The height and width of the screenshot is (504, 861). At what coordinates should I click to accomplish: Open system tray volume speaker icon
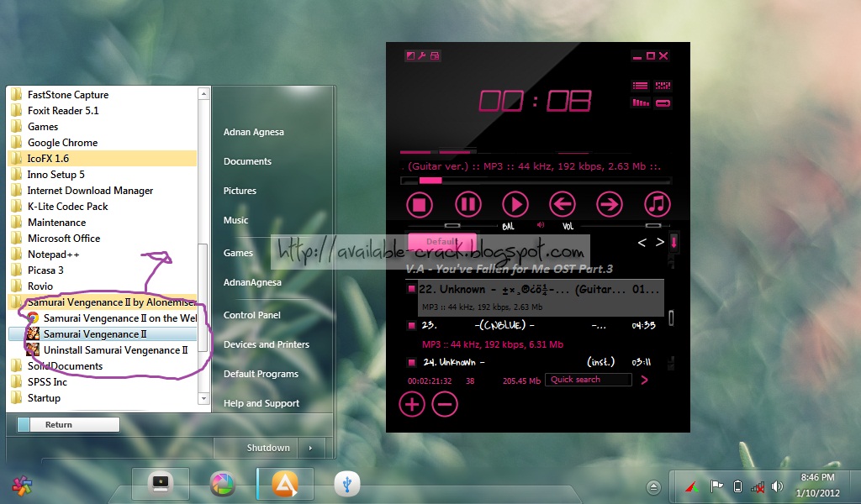[x=777, y=486]
